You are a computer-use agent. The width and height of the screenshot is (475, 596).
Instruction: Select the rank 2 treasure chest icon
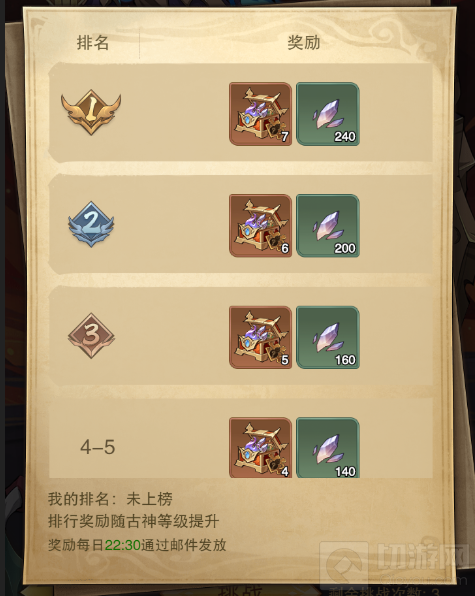(x=260, y=225)
